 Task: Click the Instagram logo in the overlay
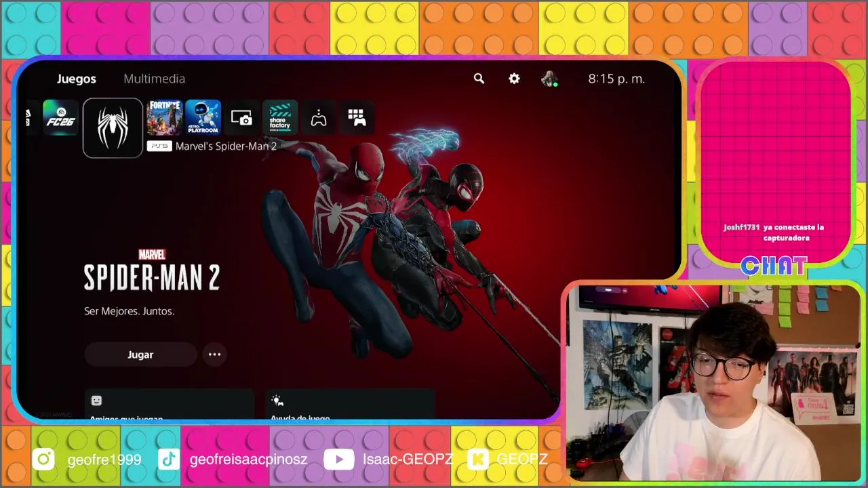point(43,460)
